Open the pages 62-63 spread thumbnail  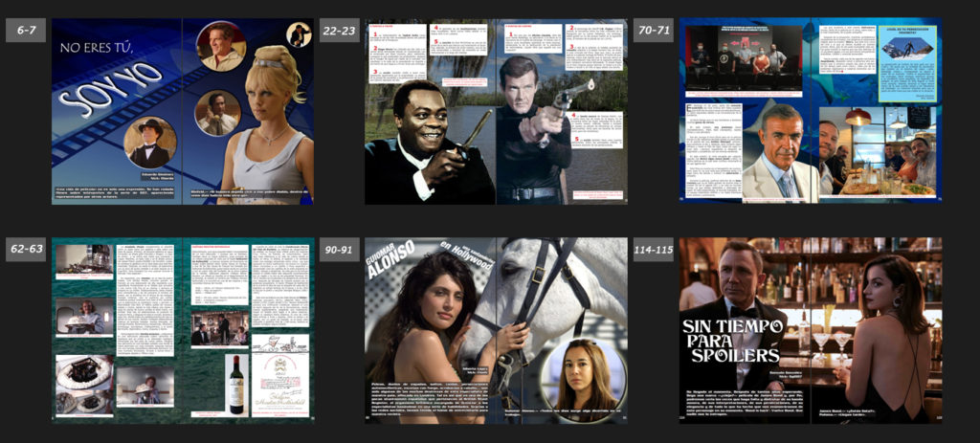[x=183, y=330]
